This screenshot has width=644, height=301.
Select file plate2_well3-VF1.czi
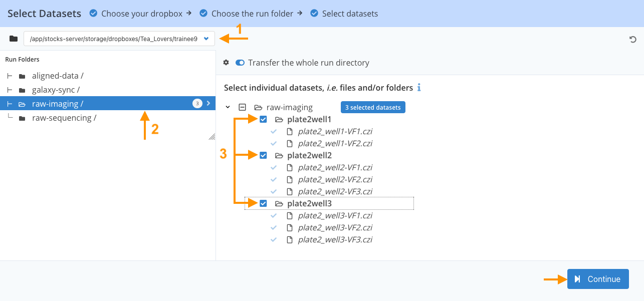(335, 215)
